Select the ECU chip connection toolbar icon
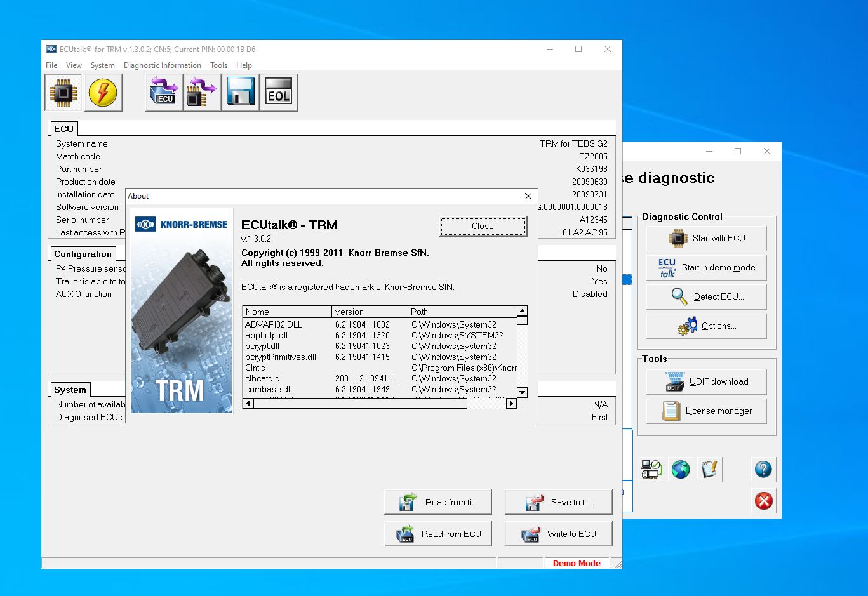The image size is (868, 596). tap(63, 92)
